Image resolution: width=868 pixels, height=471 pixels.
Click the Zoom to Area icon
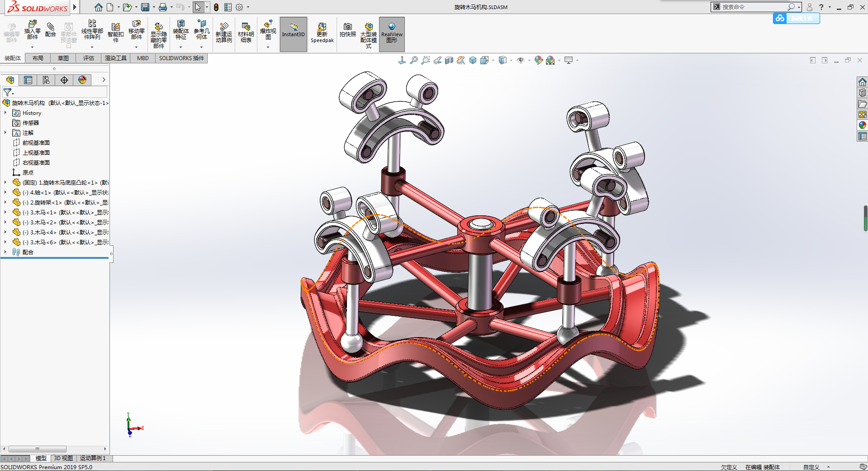point(426,60)
